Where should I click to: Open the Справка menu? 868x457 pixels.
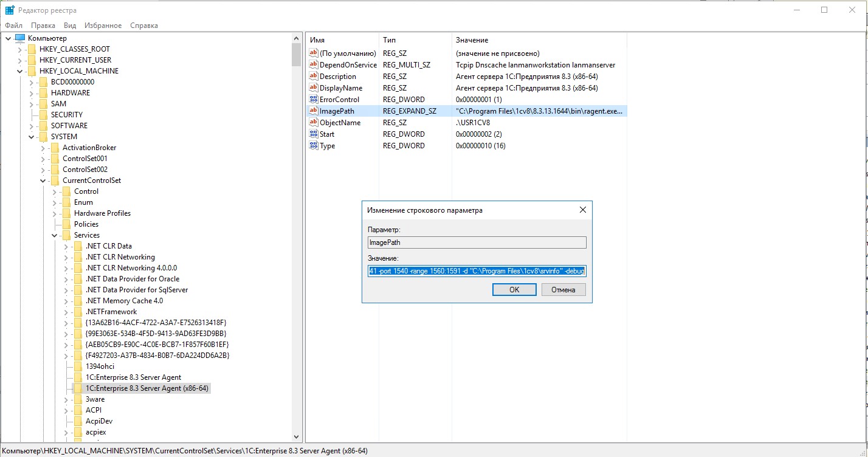(x=144, y=26)
